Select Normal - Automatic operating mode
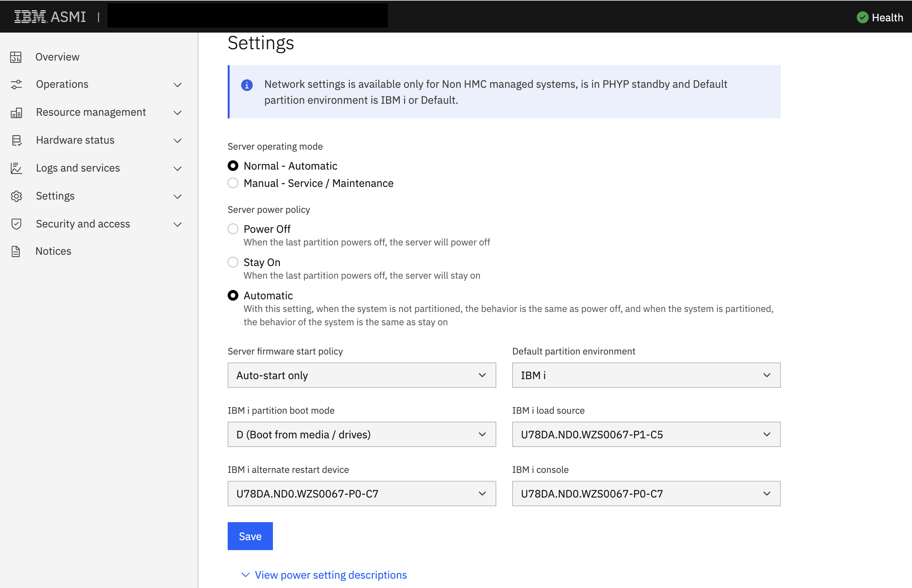Image resolution: width=912 pixels, height=588 pixels. tap(233, 166)
